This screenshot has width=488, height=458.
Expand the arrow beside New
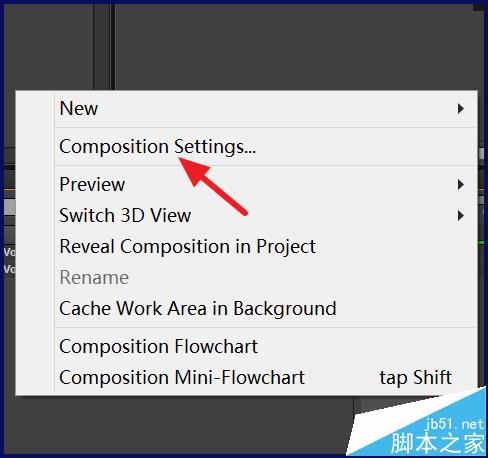[x=461, y=109]
